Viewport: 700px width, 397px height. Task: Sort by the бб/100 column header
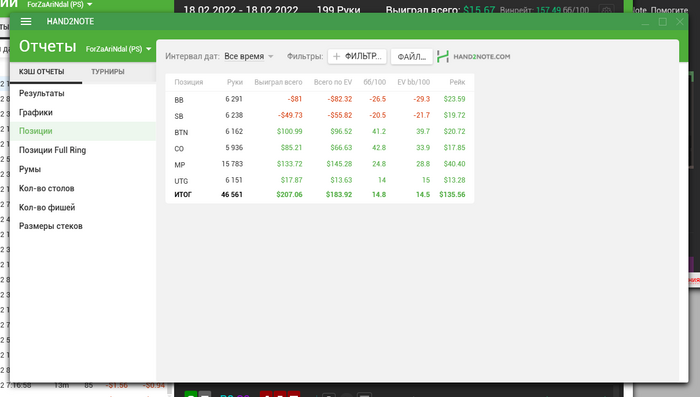[375, 82]
